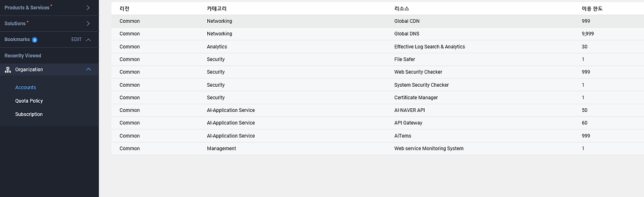Select the File Safer row
Viewport: 644px width, 197px height.
[377, 59]
